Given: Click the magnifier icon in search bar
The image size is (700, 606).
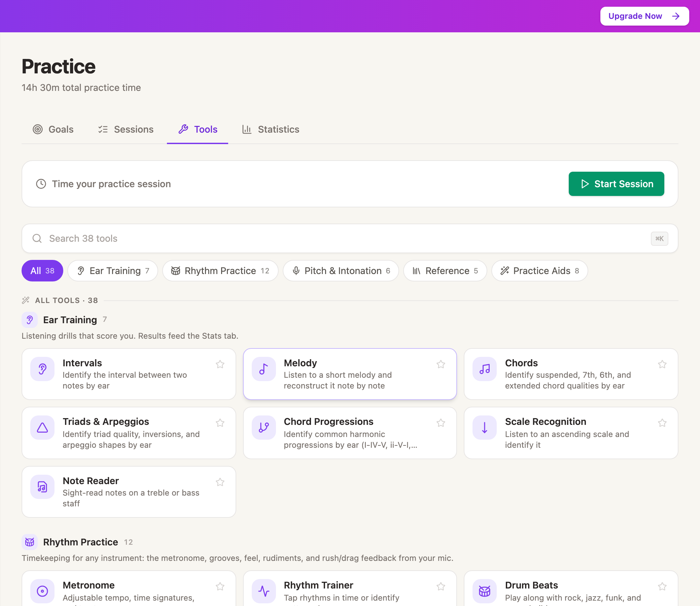Looking at the screenshot, I should pyautogui.click(x=37, y=238).
